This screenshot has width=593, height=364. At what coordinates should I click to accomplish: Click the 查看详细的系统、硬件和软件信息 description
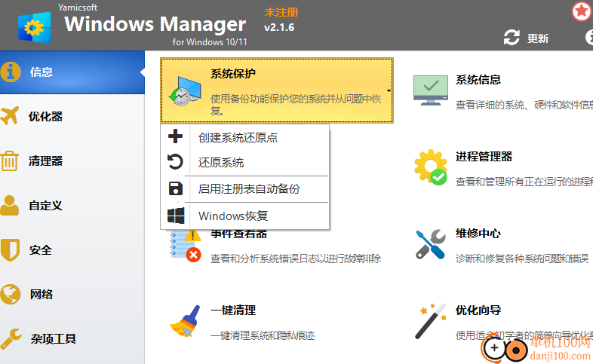coord(524,105)
